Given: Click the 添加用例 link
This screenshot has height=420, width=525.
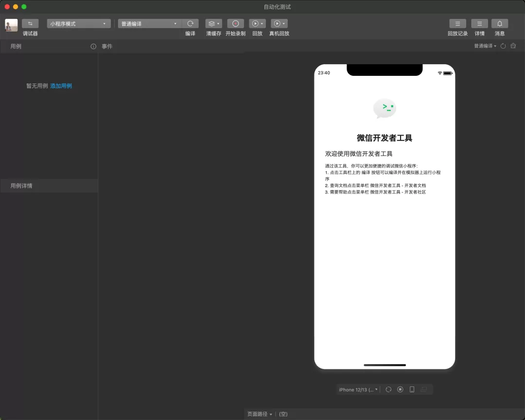Looking at the screenshot, I should point(61,86).
